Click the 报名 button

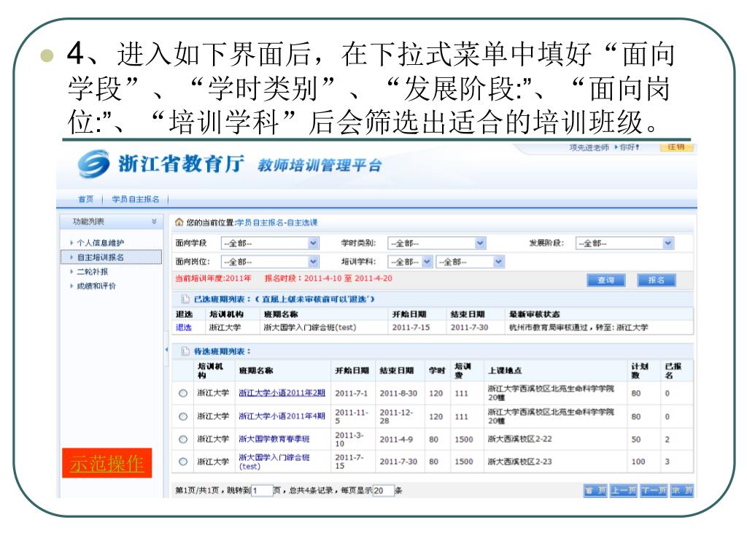tap(657, 281)
